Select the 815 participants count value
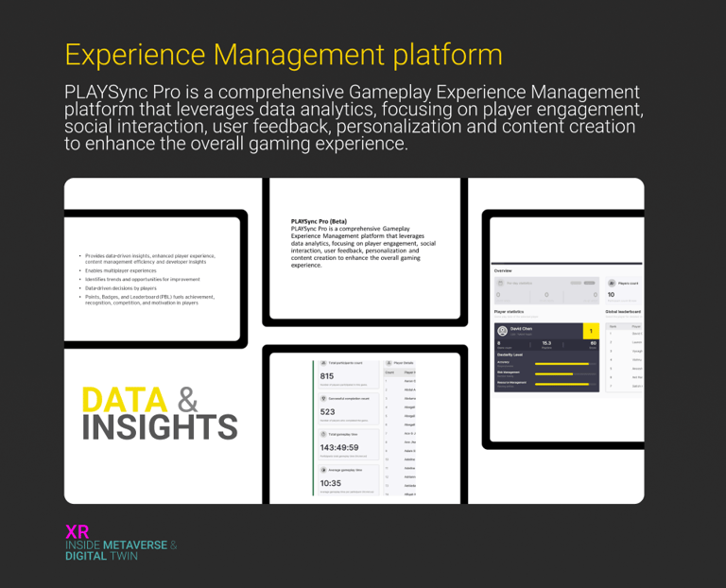 pos(327,376)
